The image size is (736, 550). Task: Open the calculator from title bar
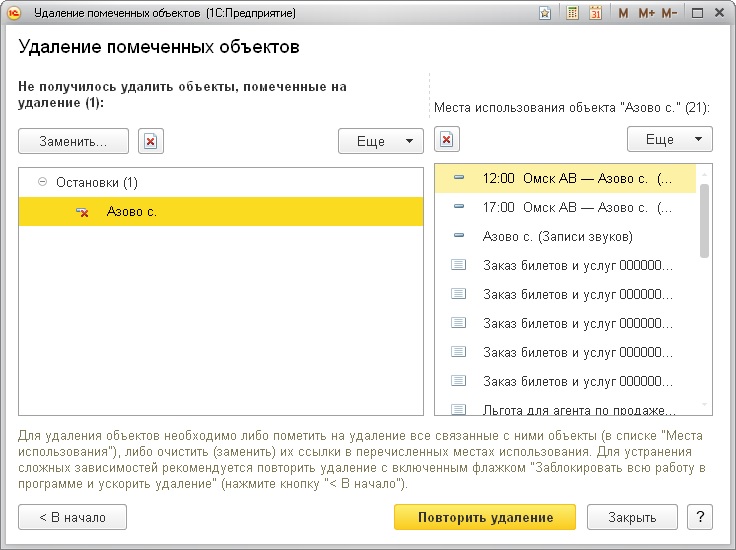point(572,13)
